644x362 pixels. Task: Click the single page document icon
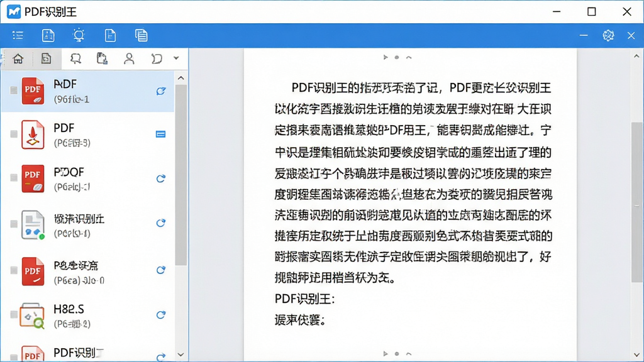click(x=110, y=35)
